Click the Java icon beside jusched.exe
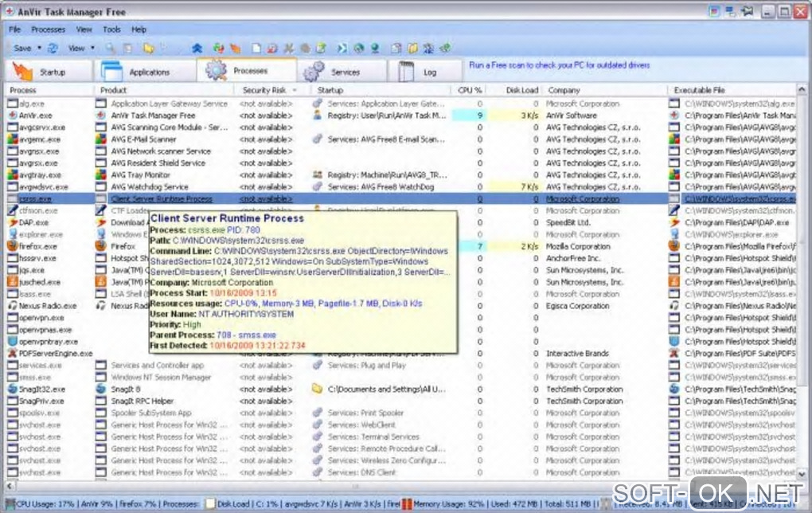Screen dimensions: 812x513 coord(13,282)
